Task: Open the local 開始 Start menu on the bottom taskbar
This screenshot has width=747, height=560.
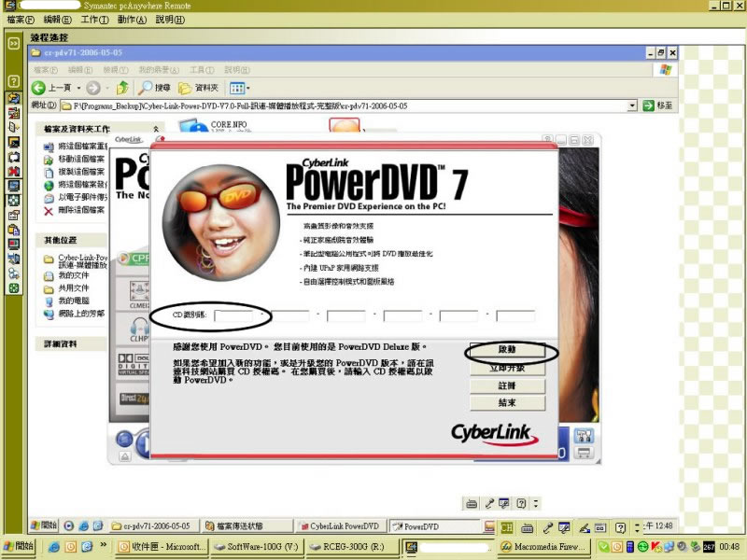Action: 18,546
